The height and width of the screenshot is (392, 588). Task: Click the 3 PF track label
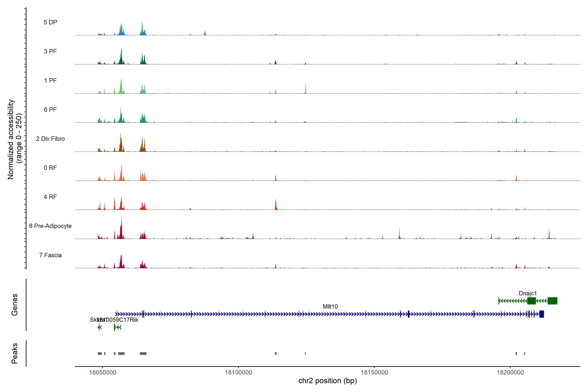click(50, 51)
